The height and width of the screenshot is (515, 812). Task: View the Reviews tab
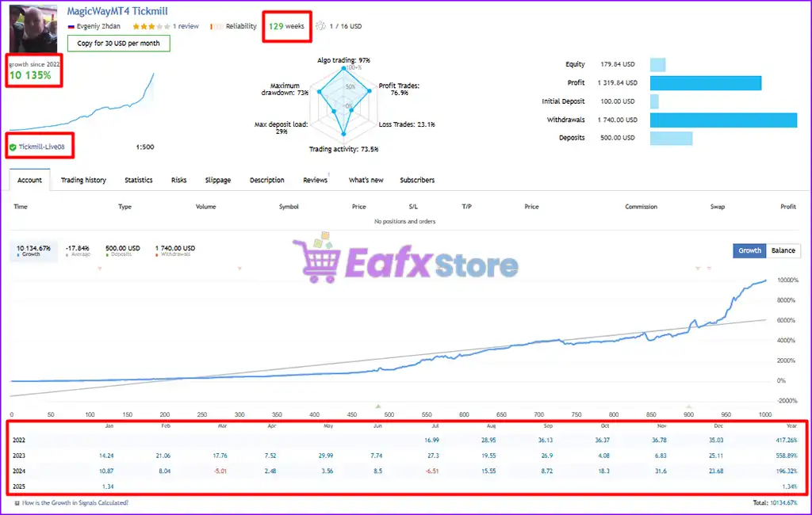point(316,180)
